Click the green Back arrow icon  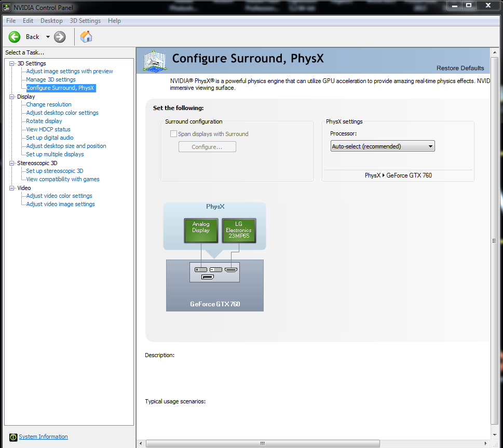tap(15, 37)
